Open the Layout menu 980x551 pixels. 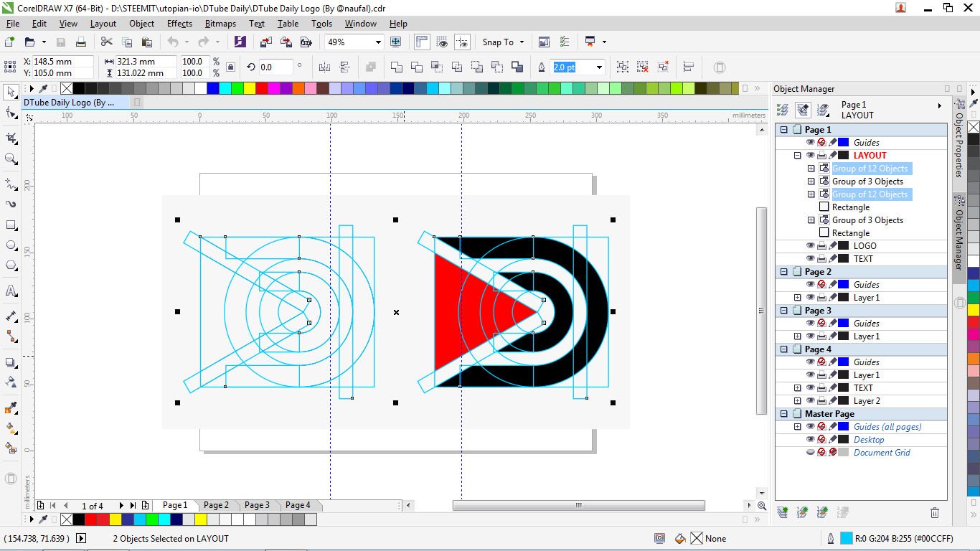pos(103,24)
